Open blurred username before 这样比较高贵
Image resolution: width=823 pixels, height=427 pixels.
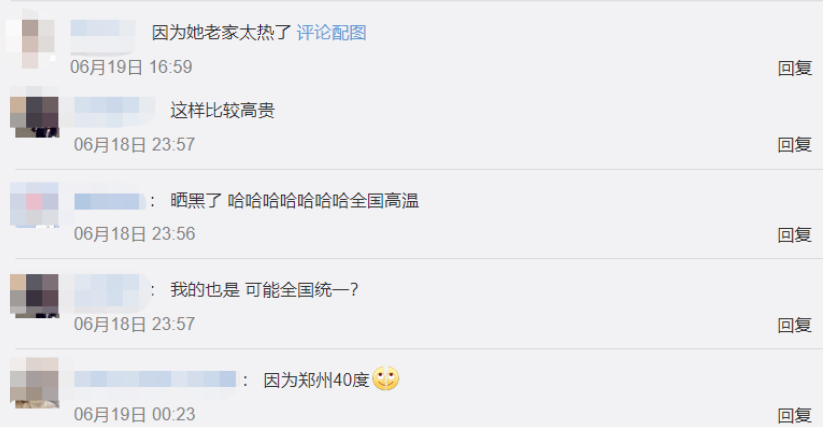point(114,111)
